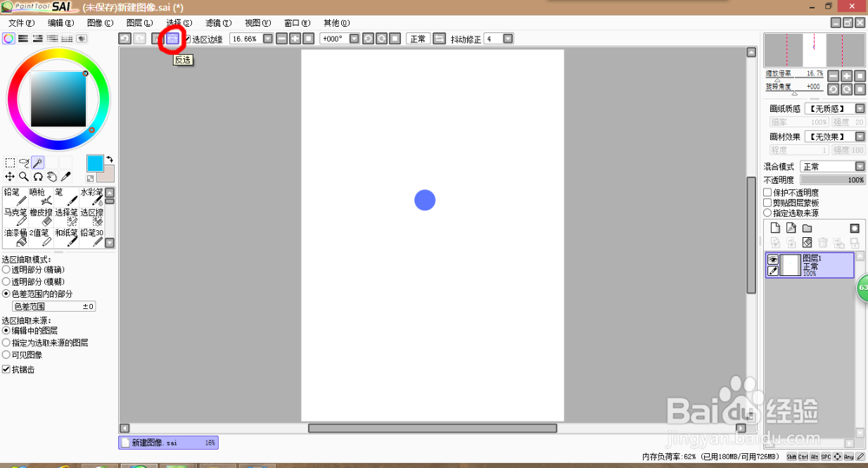
Task: Click the undo arrow in toolbar
Action: [124, 39]
